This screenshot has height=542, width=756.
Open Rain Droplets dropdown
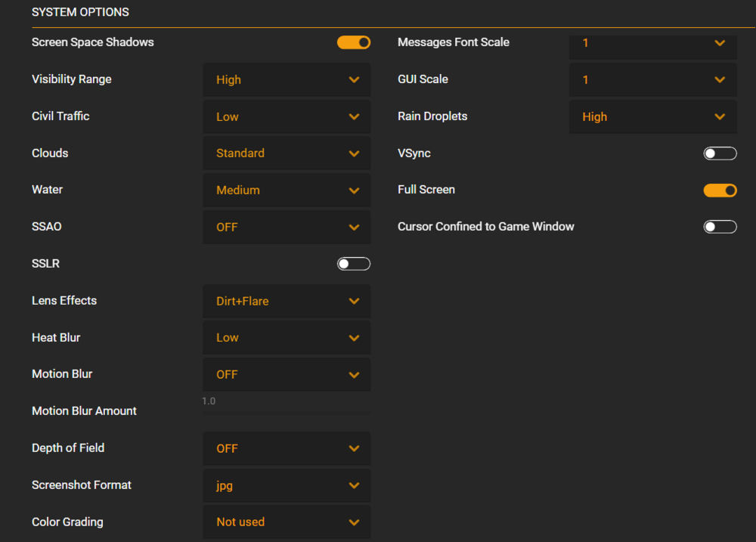[x=652, y=117]
